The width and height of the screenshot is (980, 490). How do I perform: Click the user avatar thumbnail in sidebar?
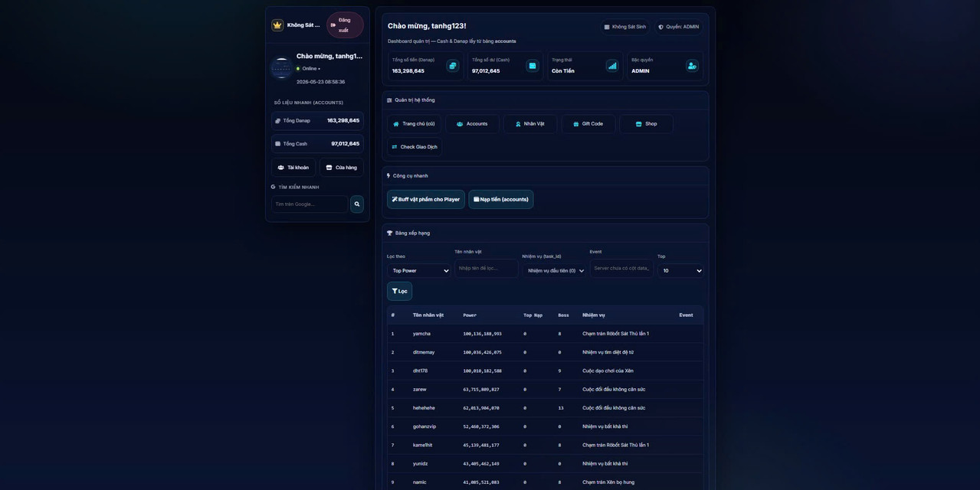(282, 69)
